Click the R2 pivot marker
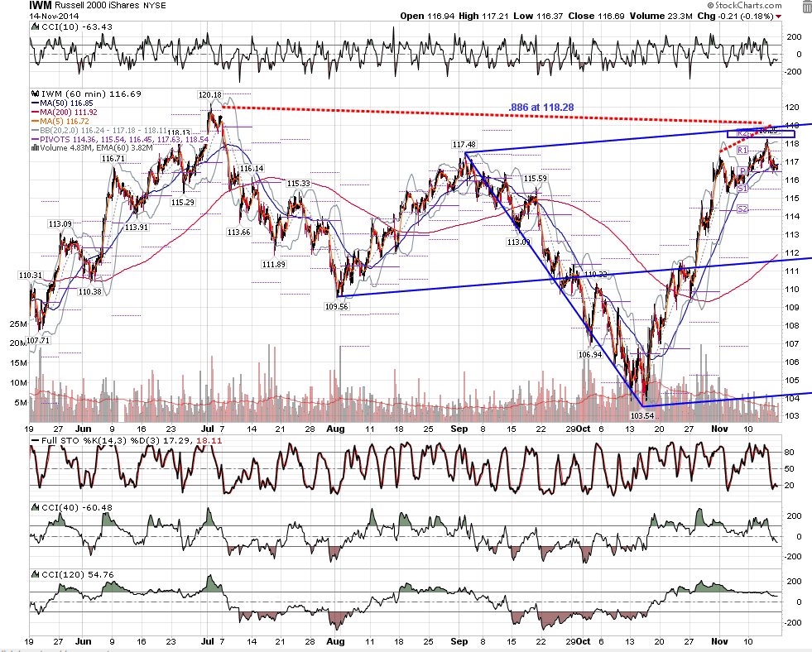Image resolution: width=812 pixels, height=652 pixels. click(x=742, y=133)
